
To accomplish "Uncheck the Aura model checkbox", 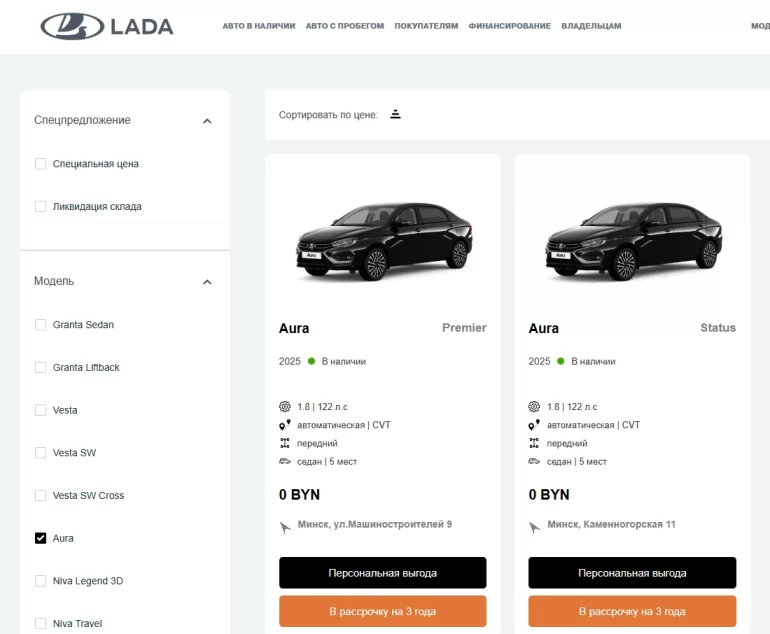I will click(41, 538).
